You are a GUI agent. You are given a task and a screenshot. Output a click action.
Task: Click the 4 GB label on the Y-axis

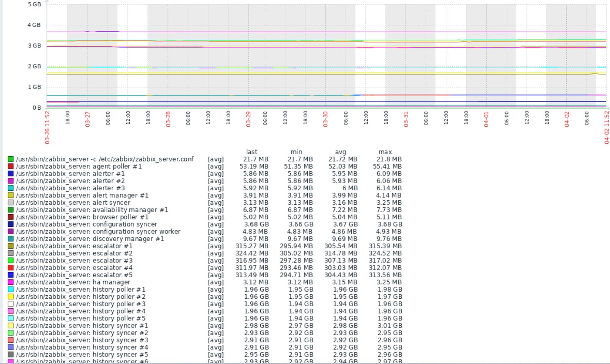pos(34,25)
